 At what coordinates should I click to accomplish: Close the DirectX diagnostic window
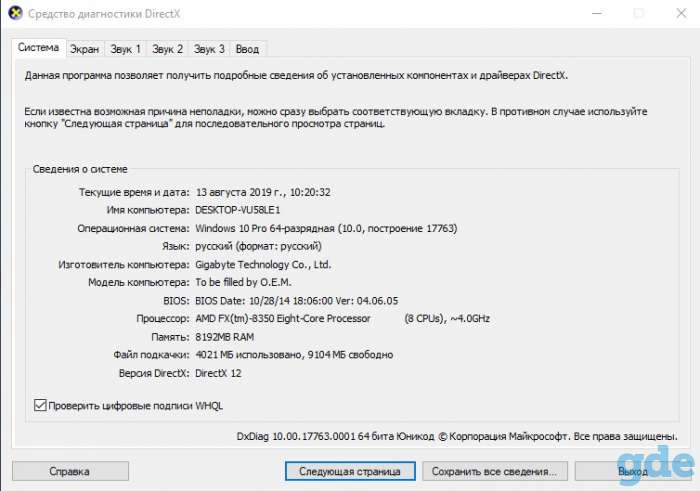[x=681, y=13]
